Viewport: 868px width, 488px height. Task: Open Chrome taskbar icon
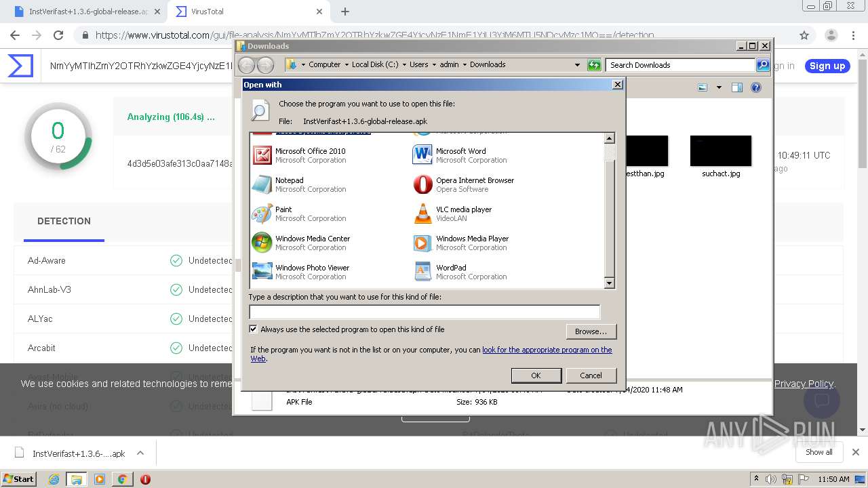click(x=122, y=479)
